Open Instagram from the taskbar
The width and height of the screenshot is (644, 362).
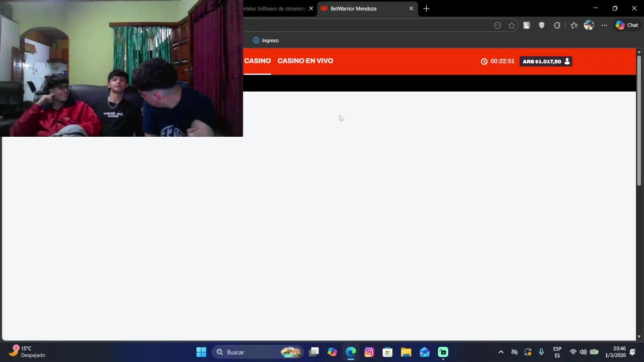369,352
